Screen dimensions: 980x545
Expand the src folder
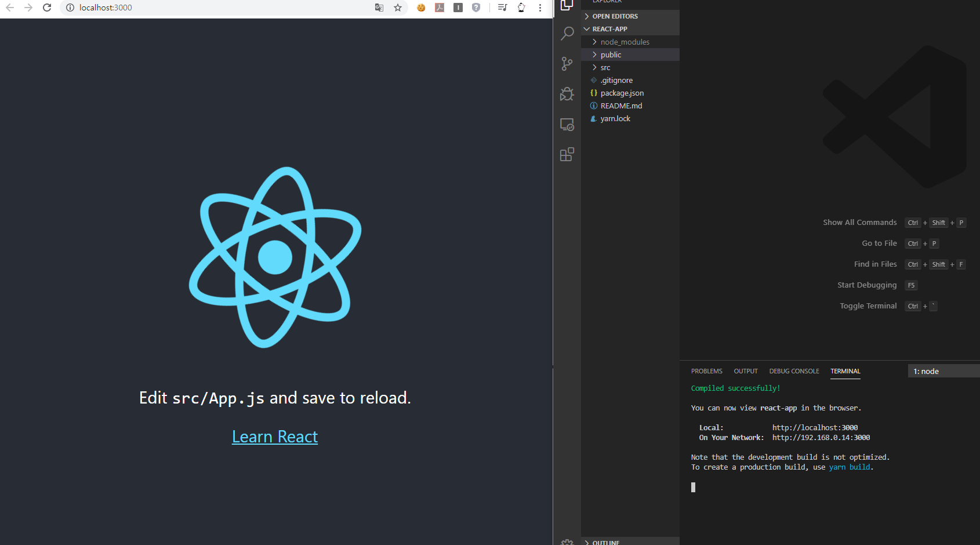tap(630, 67)
